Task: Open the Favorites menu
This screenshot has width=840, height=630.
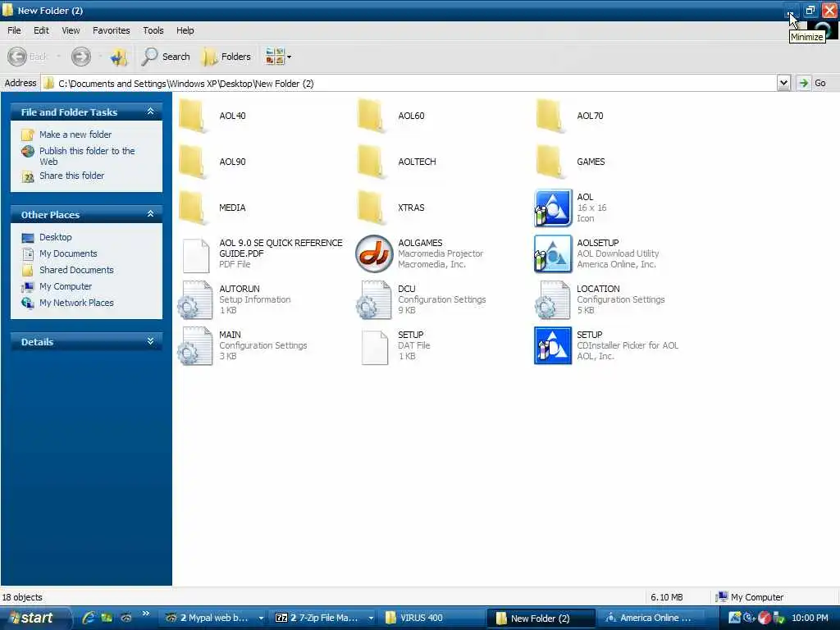Action: pos(112,30)
